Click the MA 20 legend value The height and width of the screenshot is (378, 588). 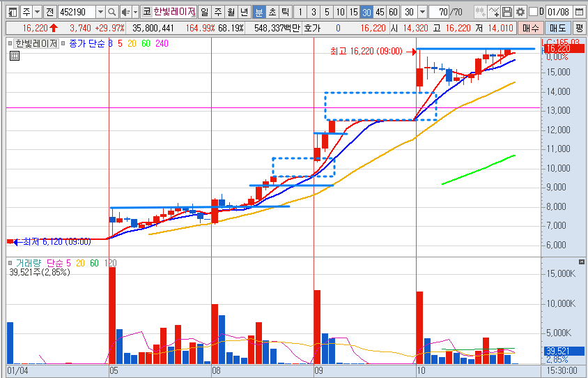132,43
